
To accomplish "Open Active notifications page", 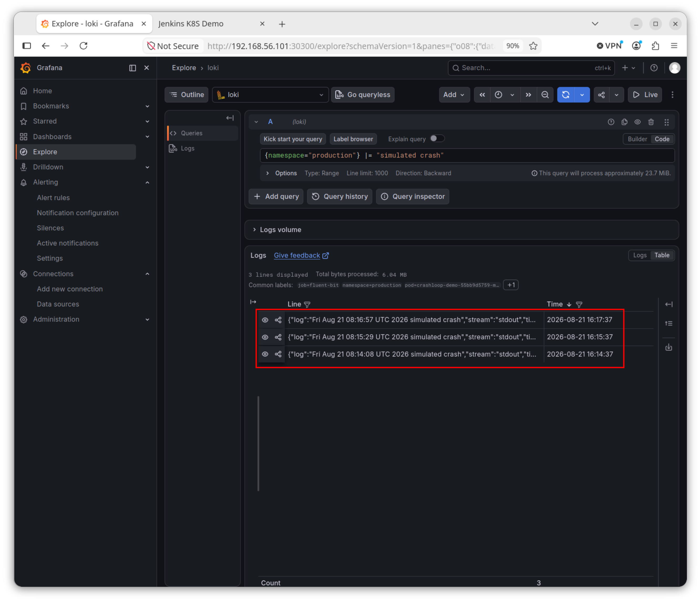I will pyautogui.click(x=68, y=243).
